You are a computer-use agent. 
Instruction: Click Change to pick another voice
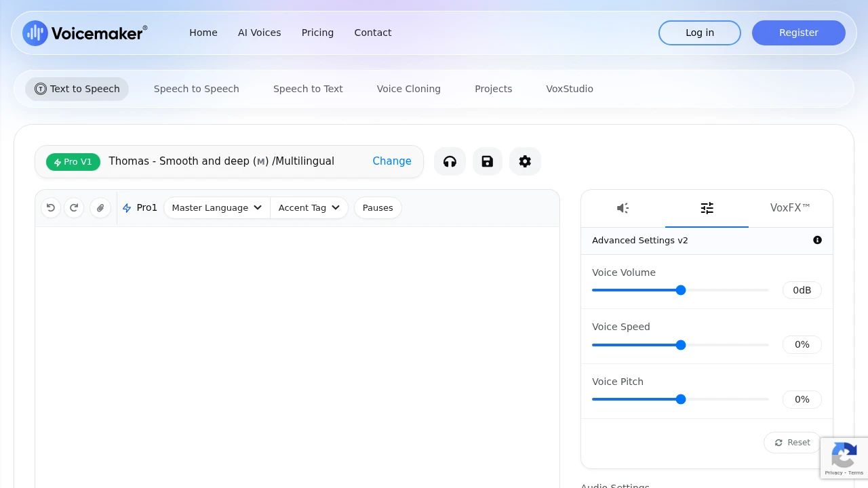(392, 161)
